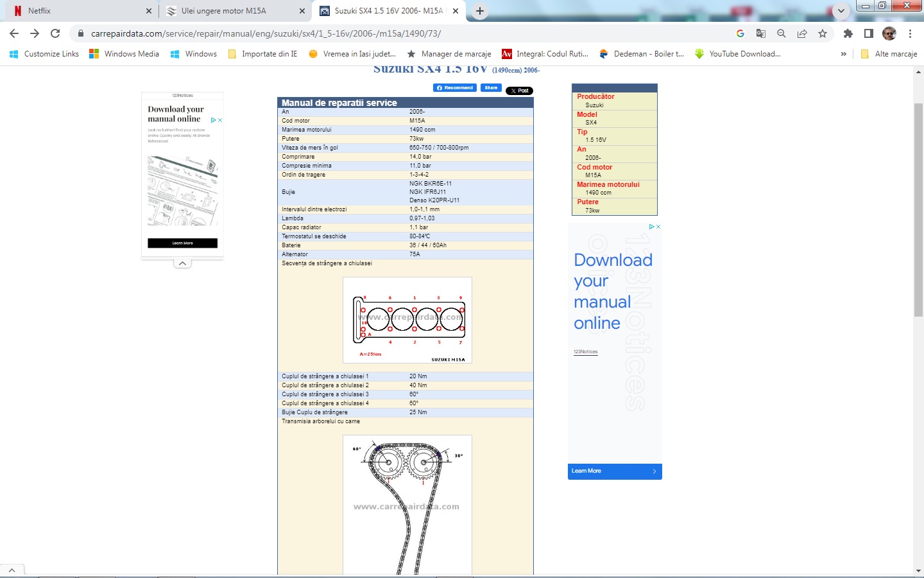Click the zoom magnifier icon in address bar
924x578 pixels.
point(782,33)
